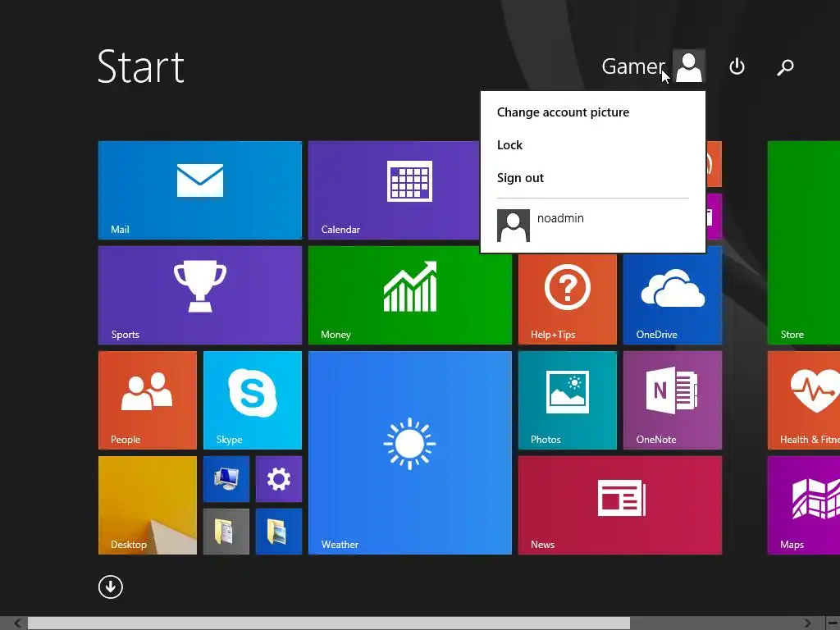The height and width of the screenshot is (630, 840).
Task: Open the People tile
Action: pyautogui.click(x=148, y=400)
